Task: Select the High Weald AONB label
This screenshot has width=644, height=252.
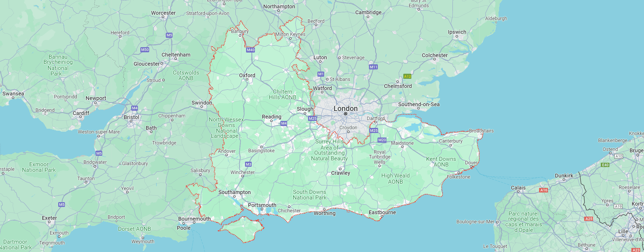Action: pos(396,179)
